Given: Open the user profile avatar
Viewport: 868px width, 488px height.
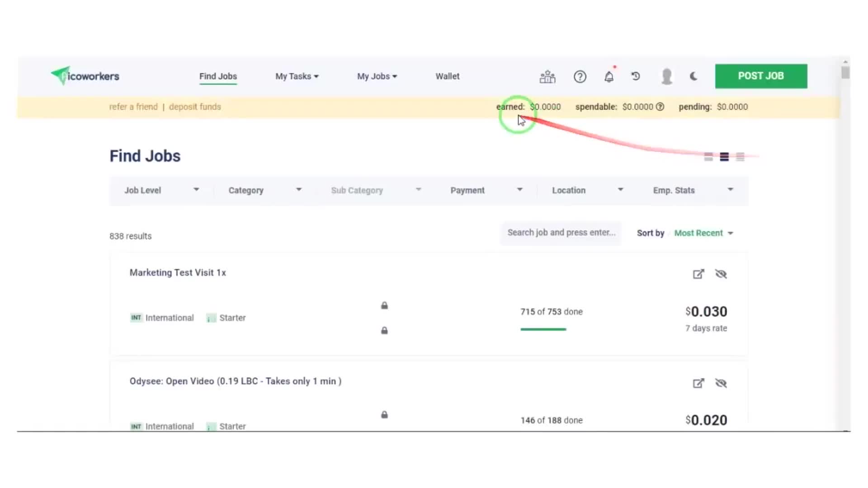Looking at the screenshot, I should pyautogui.click(x=666, y=76).
